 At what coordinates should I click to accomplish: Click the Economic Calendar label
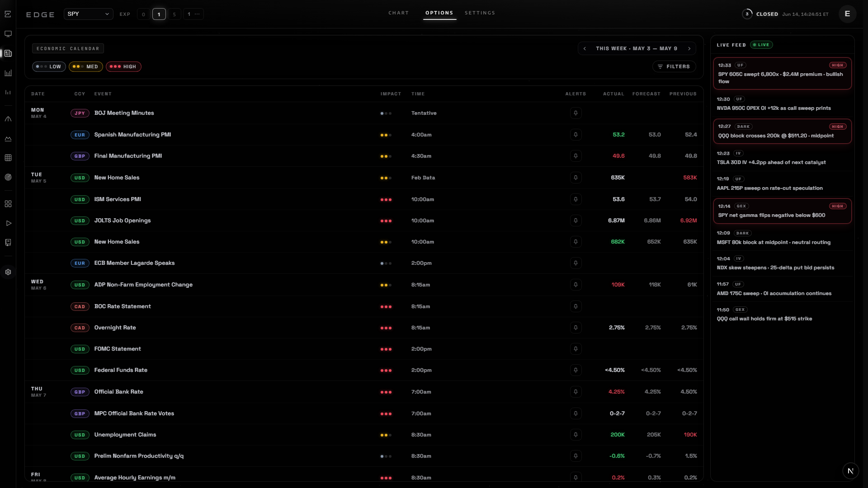[x=68, y=48]
